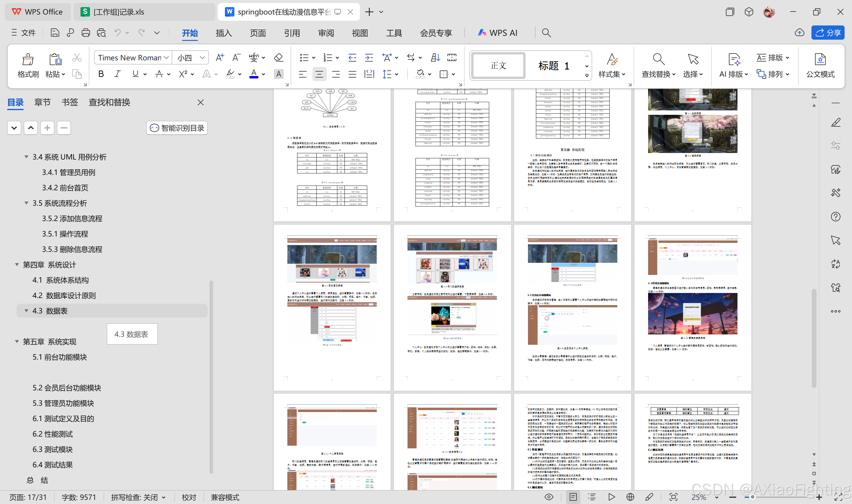
Task: Open the print preview icon
Action: pyautogui.click(x=101, y=33)
